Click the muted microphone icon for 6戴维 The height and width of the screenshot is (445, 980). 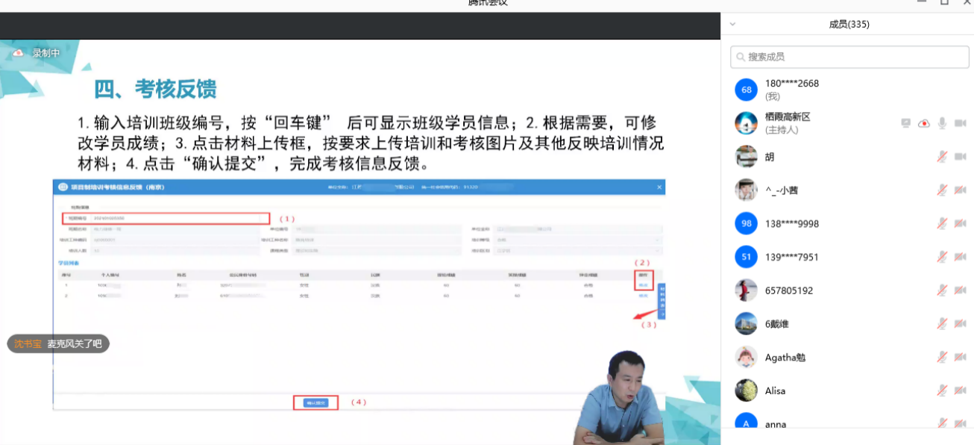tap(943, 324)
